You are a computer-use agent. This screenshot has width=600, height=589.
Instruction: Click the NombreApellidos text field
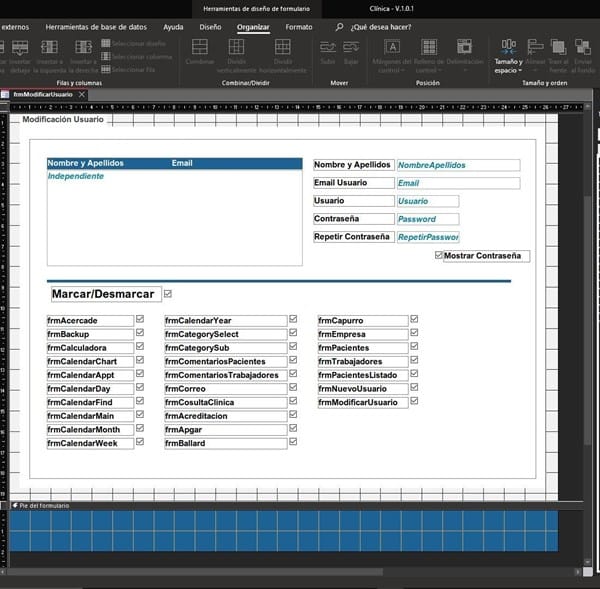pos(457,165)
